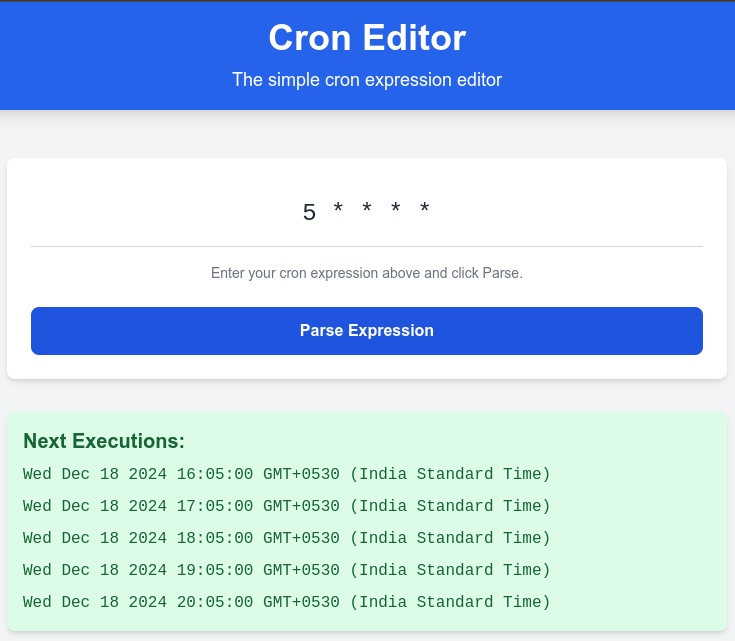Click the Next Executions heading
735x641 pixels.
pos(104,441)
